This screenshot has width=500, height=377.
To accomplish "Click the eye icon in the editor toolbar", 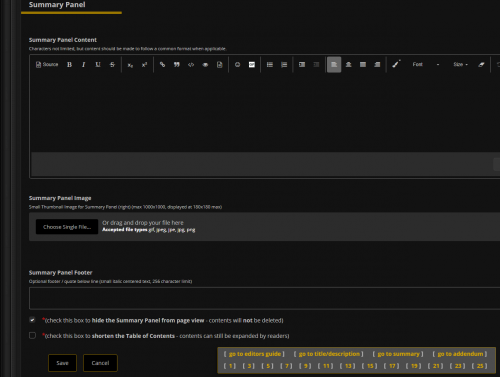I will pyautogui.click(x=205, y=65).
